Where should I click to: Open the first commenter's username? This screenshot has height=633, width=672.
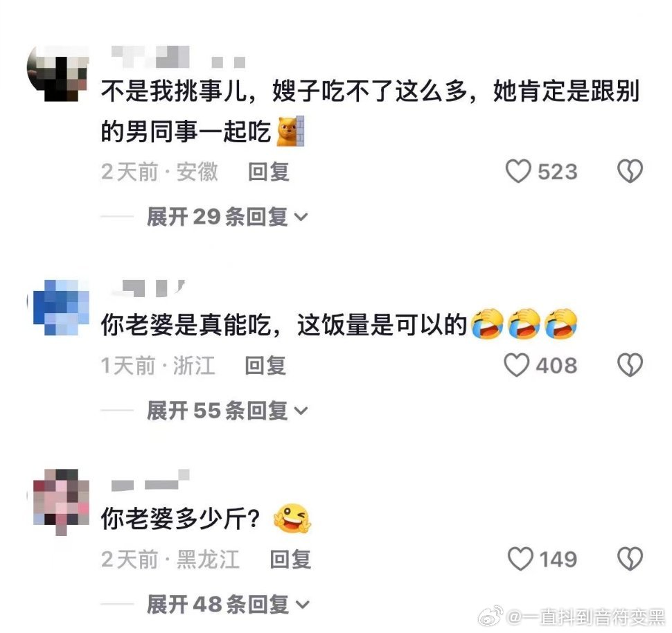[178, 57]
